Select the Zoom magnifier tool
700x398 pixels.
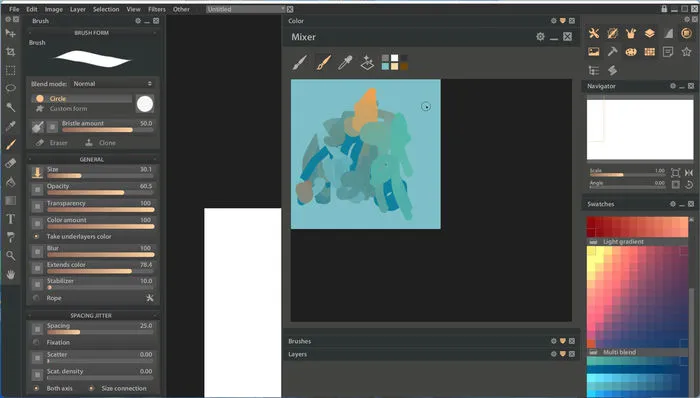[11, 256]
